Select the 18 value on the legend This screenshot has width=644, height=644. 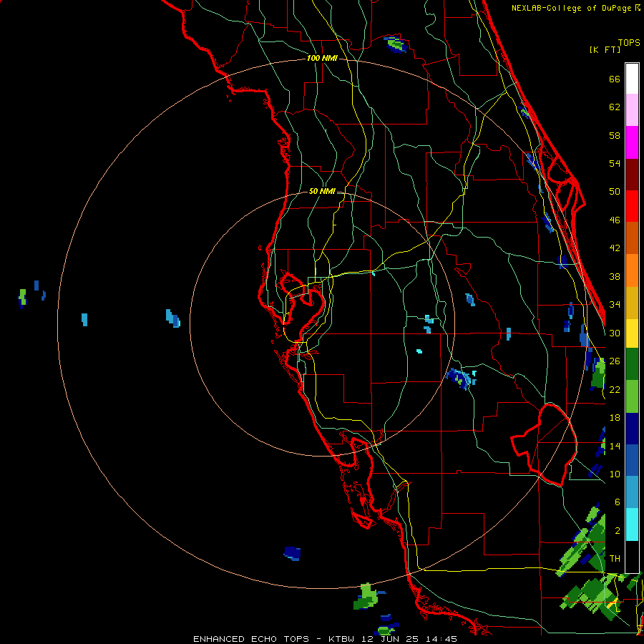pos(615,418)
